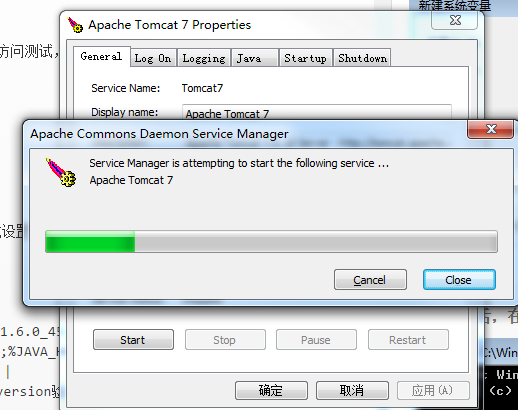This screenshot has height=410, width=518.
Task: Click the Pause service button
Action: (316, 340)
